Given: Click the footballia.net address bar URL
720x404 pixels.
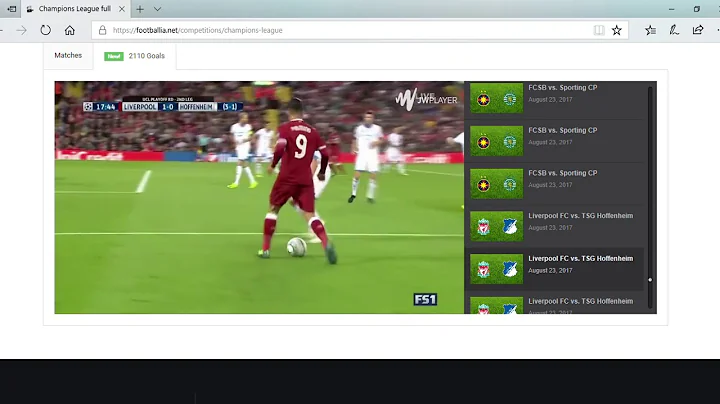Looking at the screenshot, I should tap(197, 30).
